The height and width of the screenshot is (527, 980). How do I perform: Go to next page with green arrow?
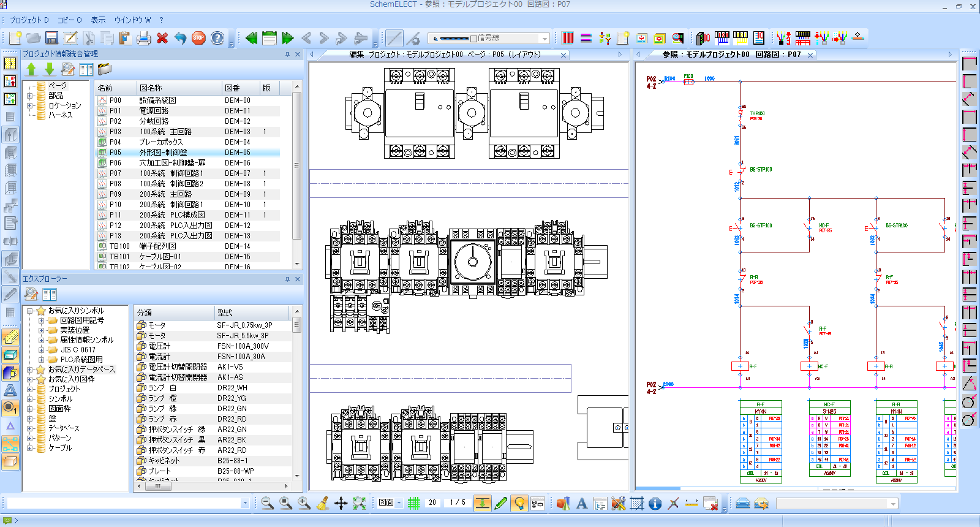tap(288, 38)
